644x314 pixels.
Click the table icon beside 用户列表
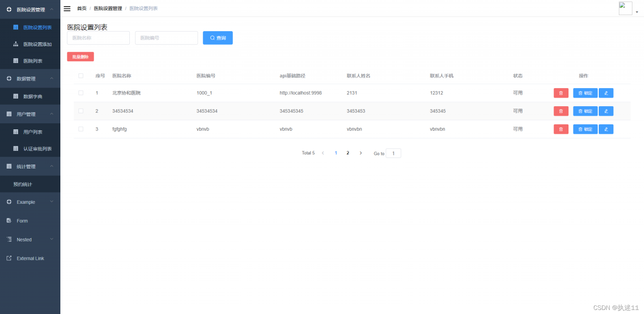(x=16, y=132)
